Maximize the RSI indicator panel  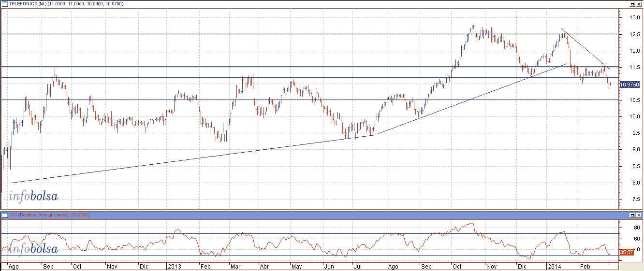pyautogui.click(x=632, y=214)
